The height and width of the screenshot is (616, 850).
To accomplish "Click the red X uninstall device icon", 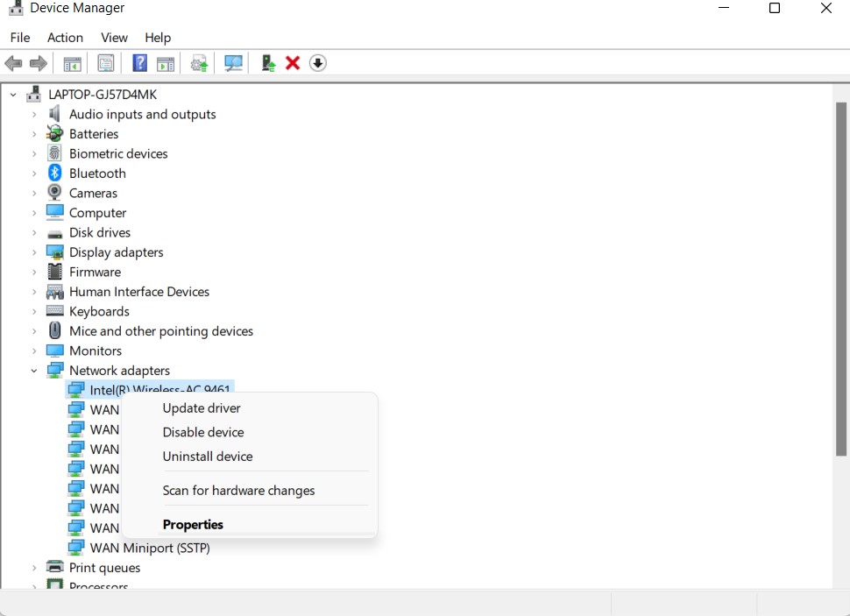I will tap(293, 63).
